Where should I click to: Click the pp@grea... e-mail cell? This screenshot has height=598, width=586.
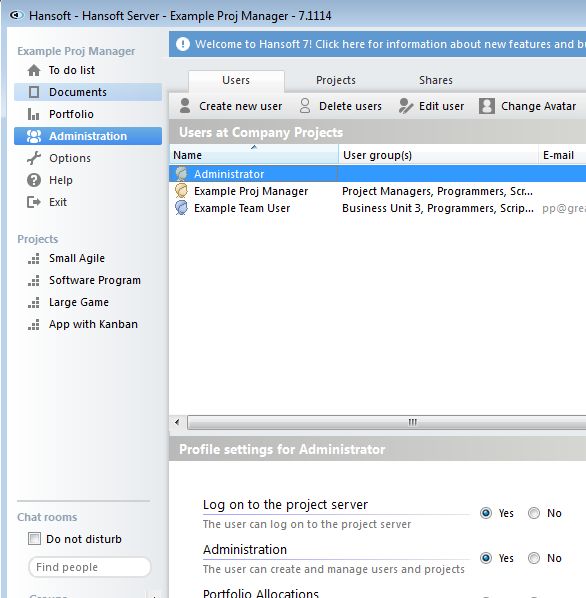coord(564,208)
